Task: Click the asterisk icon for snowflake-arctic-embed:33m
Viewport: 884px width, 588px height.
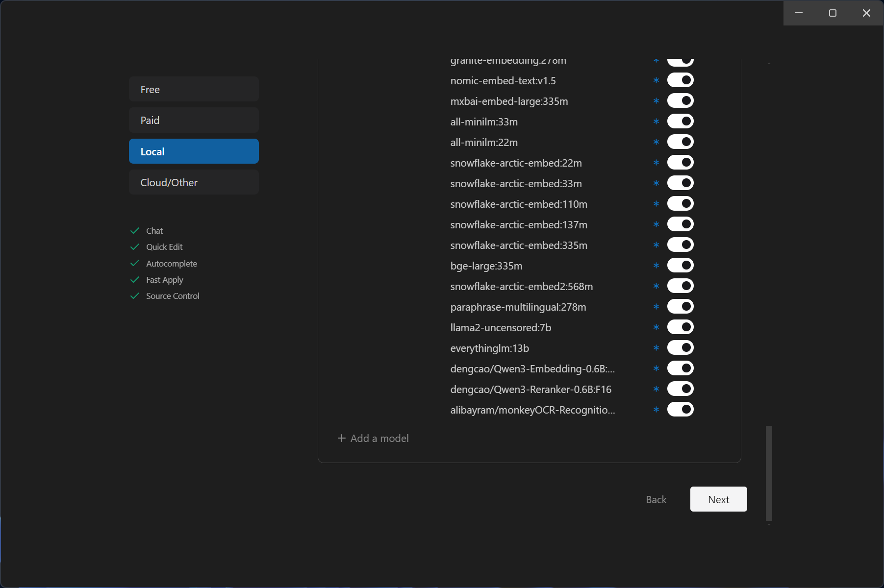Action: [656, 183]
